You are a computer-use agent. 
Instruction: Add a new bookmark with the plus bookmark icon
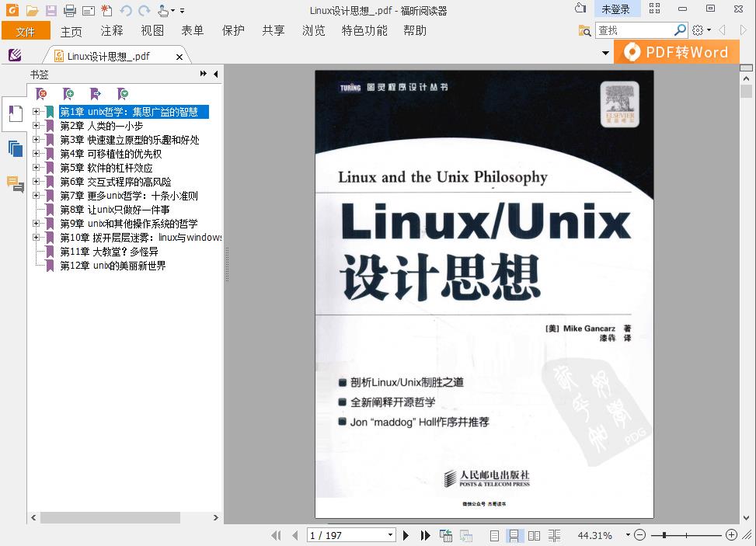click(x=68, y=93)
